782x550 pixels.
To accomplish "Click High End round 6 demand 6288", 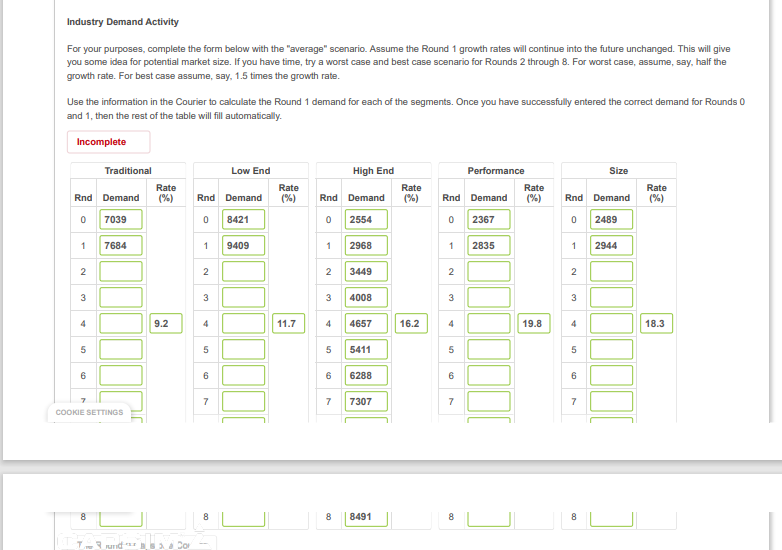I will [x=366, y=375].
